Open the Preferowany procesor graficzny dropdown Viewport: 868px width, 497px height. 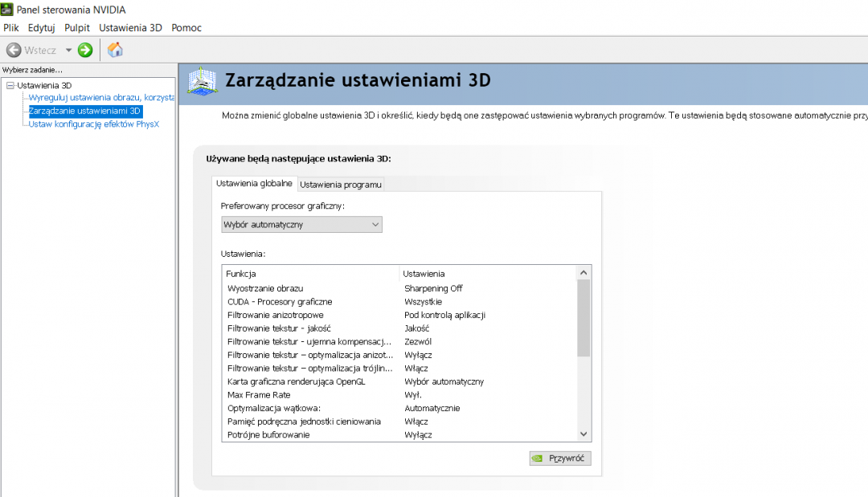301,225
